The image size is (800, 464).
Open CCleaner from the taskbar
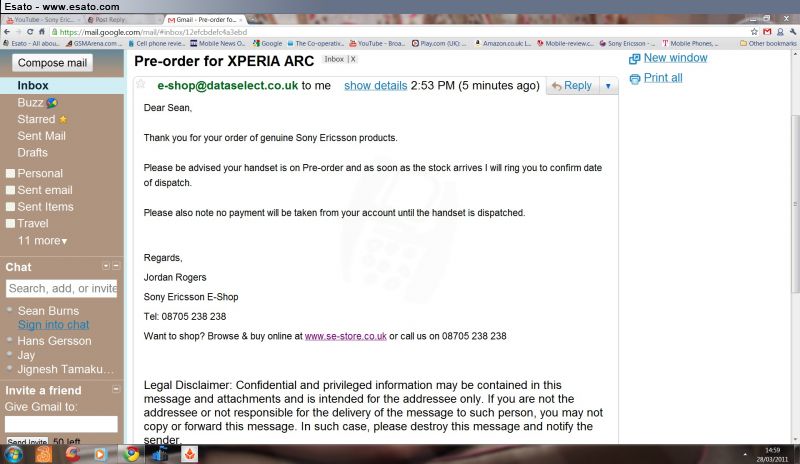[x=72, y=454]
